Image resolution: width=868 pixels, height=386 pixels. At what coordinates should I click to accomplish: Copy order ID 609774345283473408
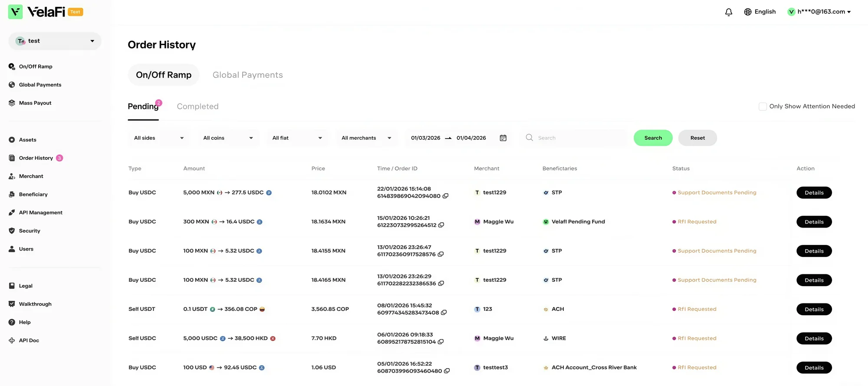tap(444, 313)
